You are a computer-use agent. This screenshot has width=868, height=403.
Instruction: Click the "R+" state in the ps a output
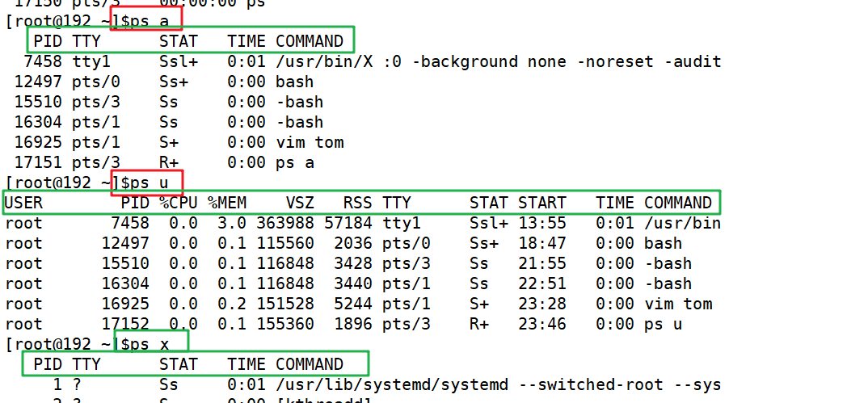(170, 162)
